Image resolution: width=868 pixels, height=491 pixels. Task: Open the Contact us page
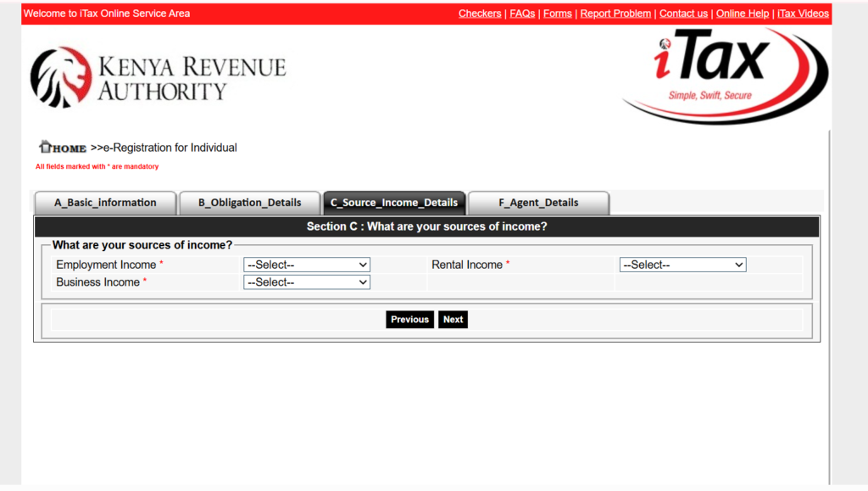(x=683, y=13)
